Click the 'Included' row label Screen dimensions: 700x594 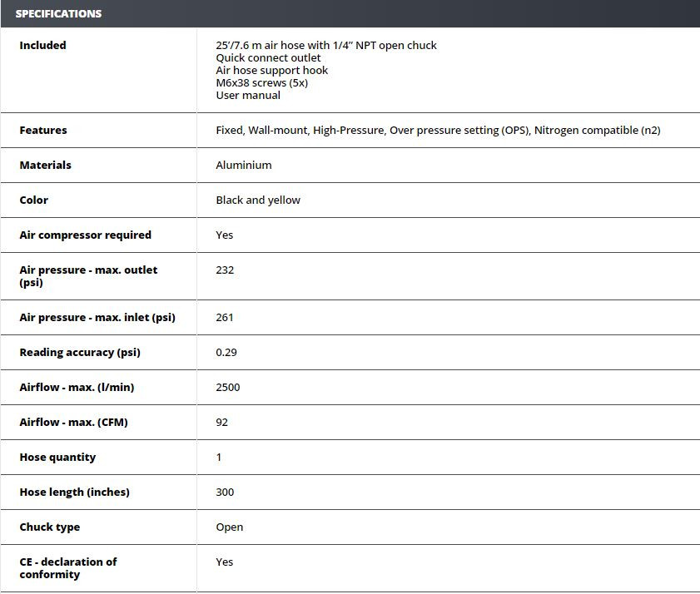point(42,46)
